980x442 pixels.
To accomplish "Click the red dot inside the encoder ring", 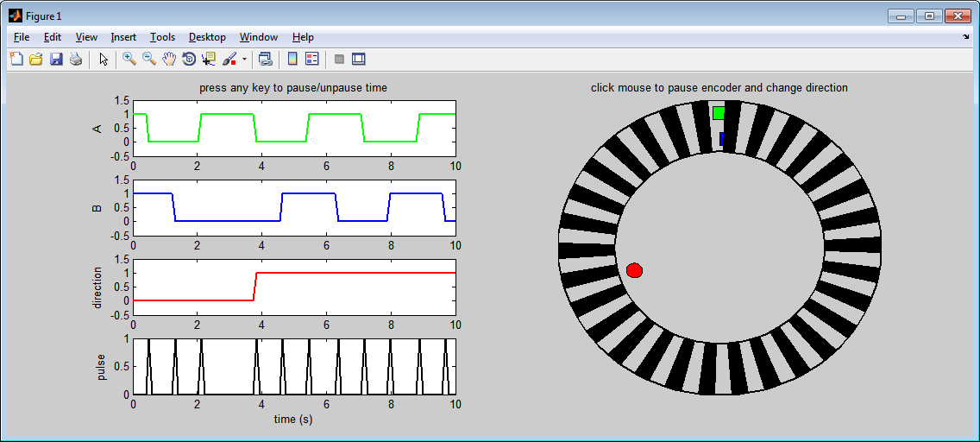I will pos(635,270).
